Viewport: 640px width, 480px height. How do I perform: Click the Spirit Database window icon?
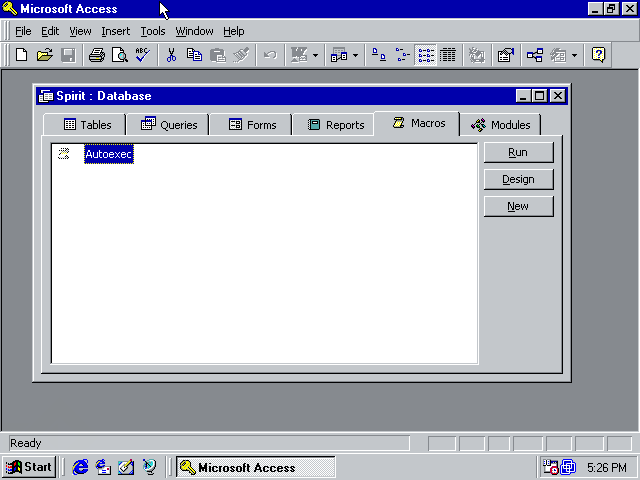(x=46, y=96)
